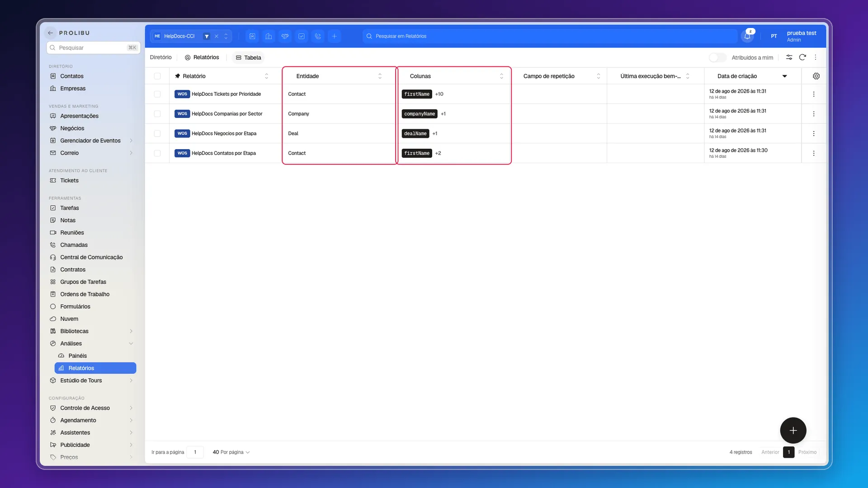Viewport: 868px width, 488px height.
Task: Expand Bibliotecas in sidebar
Action: coord(131,331)
